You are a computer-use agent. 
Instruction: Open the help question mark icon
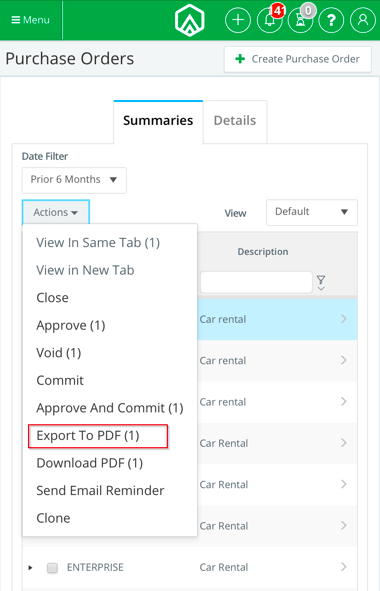pyautogui.click(x=331, y=20)
